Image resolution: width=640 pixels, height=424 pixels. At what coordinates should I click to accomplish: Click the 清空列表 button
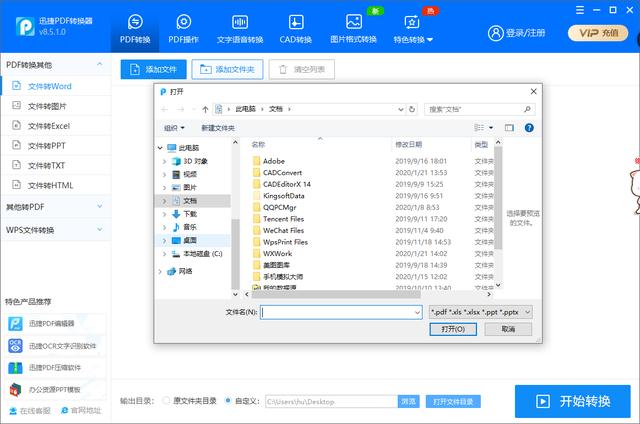(x=302, y=69)
